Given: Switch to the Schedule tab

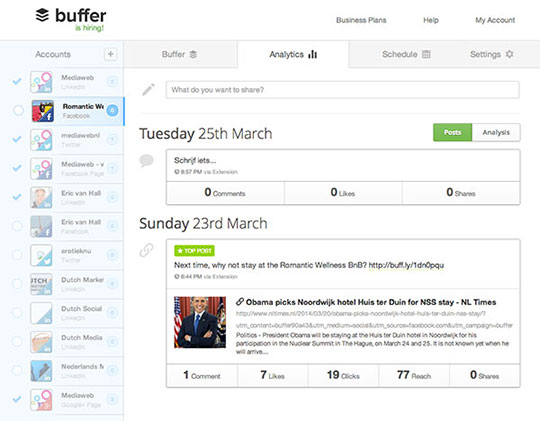Looking at the screenshot, I should coord(406,54).
